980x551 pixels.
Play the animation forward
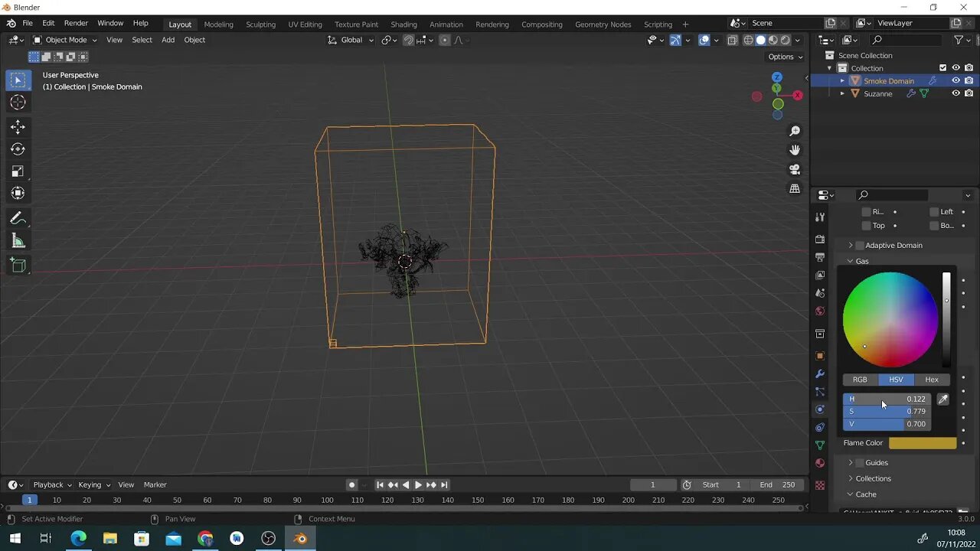(x=418, y=484)
